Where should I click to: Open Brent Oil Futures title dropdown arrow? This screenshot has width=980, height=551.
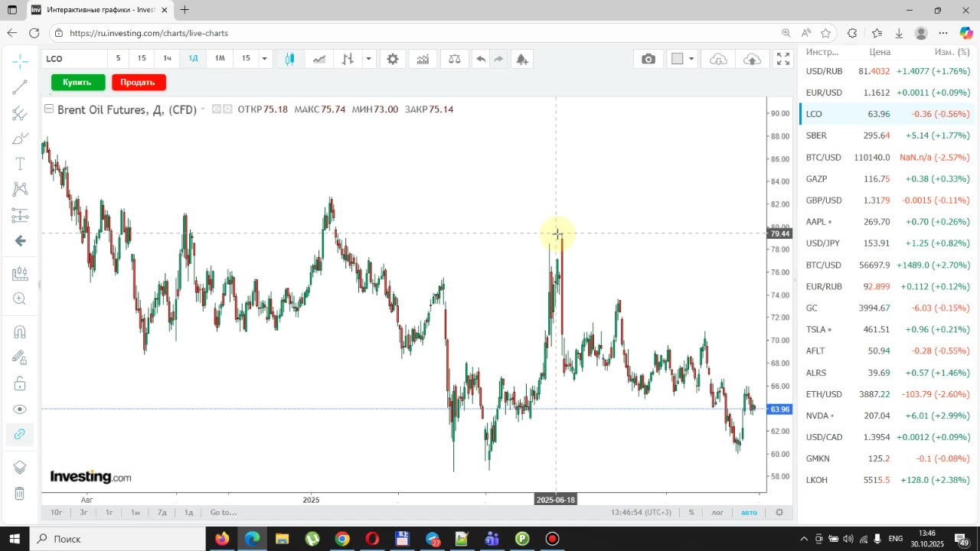pos(203,109)
